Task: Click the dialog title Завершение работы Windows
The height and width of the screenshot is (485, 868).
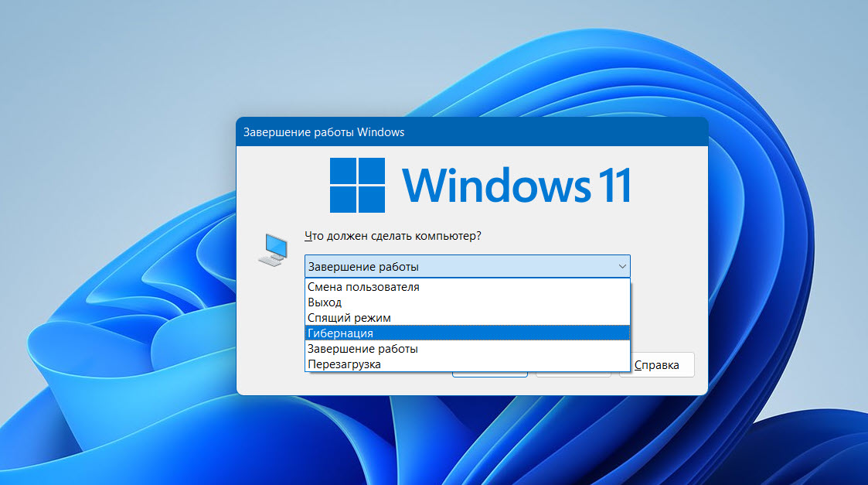Action: [324, 132]
